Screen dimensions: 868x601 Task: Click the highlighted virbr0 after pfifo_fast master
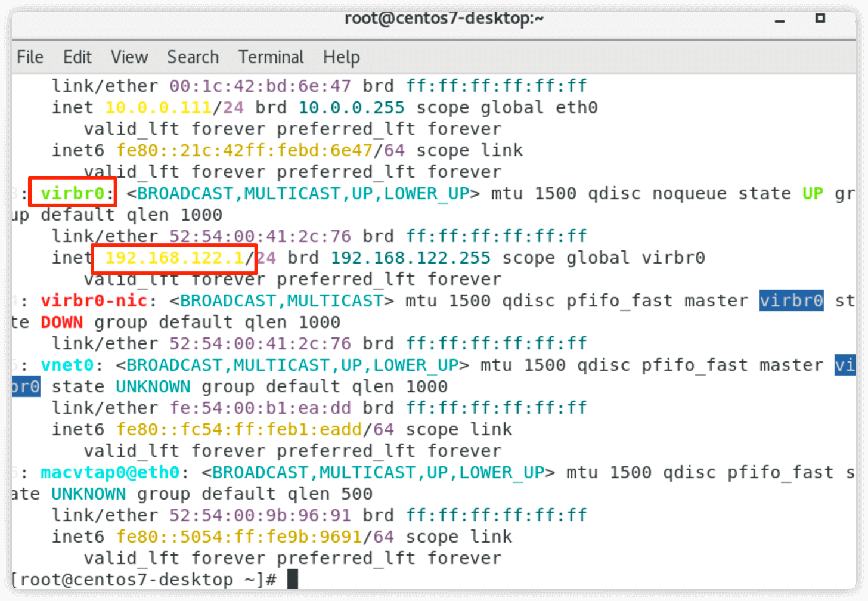tap(792, 300)
